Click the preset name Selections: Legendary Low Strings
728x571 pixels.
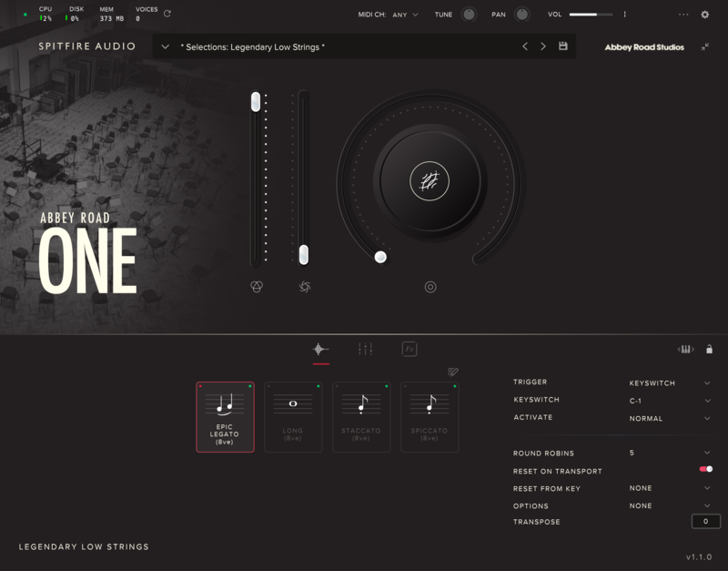[253, 47]
